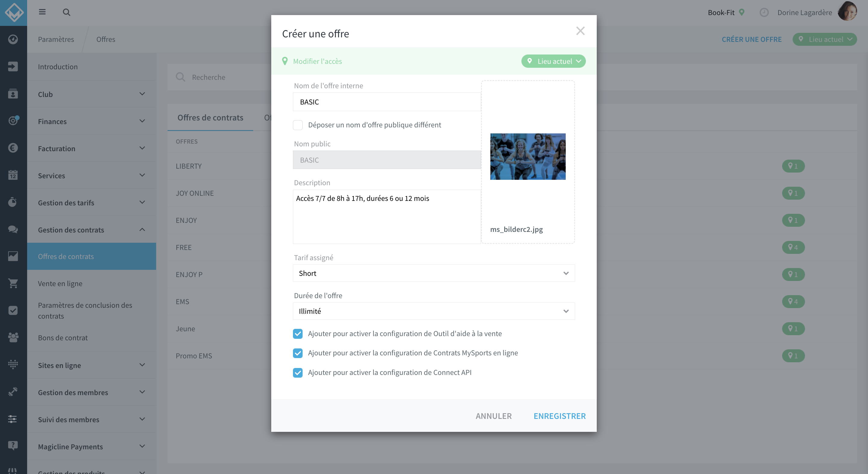Viewport: 868px width, 474px height.
Task: Expand Gestion des membres section
Action: tap(91, 392)
